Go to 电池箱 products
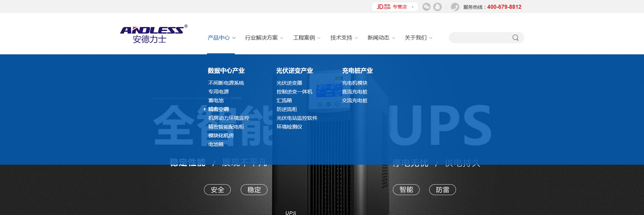Screen dimensions: 644x215 [216, 144]
